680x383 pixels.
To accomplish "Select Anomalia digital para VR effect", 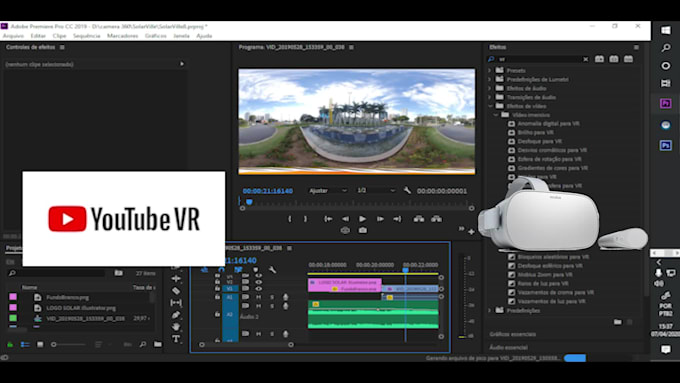I will [549, 124].
